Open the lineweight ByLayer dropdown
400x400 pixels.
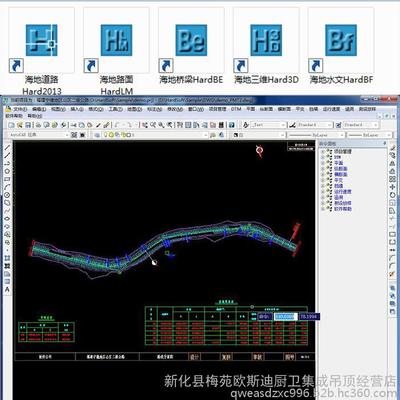369,135
